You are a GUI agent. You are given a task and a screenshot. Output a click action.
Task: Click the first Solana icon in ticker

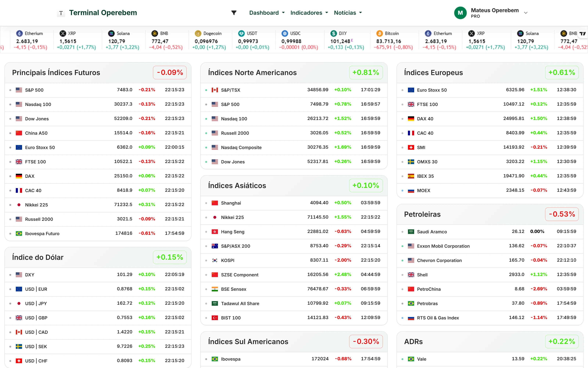click(x=111, y=33)
